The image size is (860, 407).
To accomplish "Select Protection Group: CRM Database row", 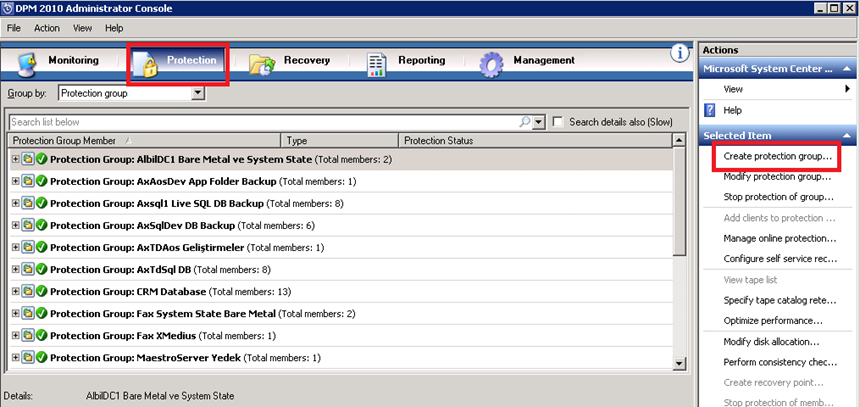I will [341, 291].
